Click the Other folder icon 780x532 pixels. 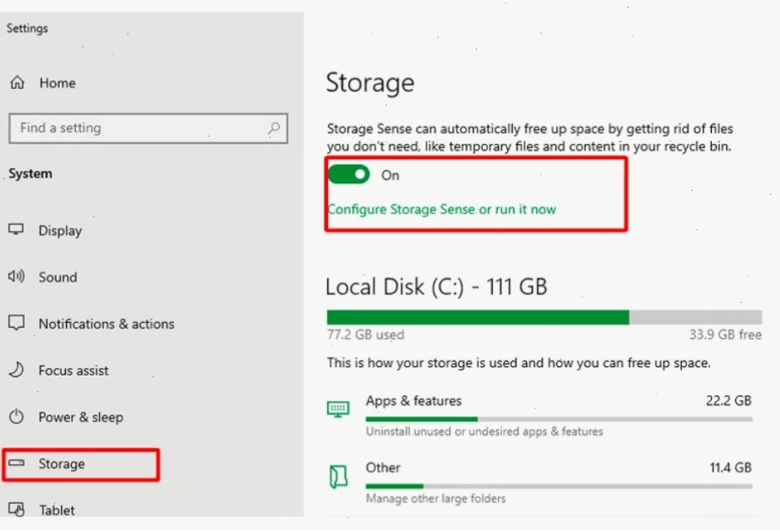(x=338, y=476)
